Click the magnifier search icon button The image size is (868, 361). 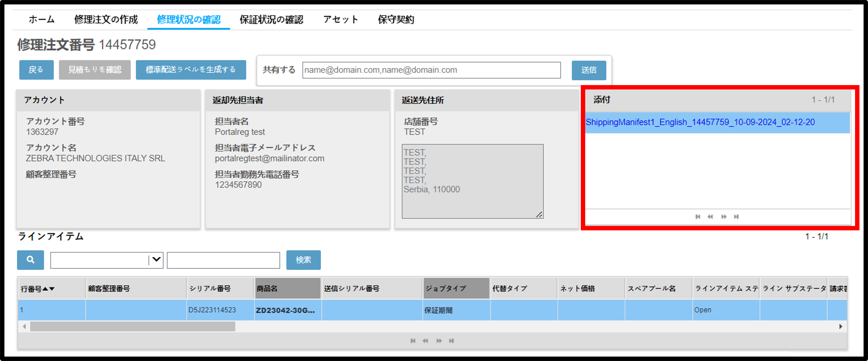tap(30, 260)
